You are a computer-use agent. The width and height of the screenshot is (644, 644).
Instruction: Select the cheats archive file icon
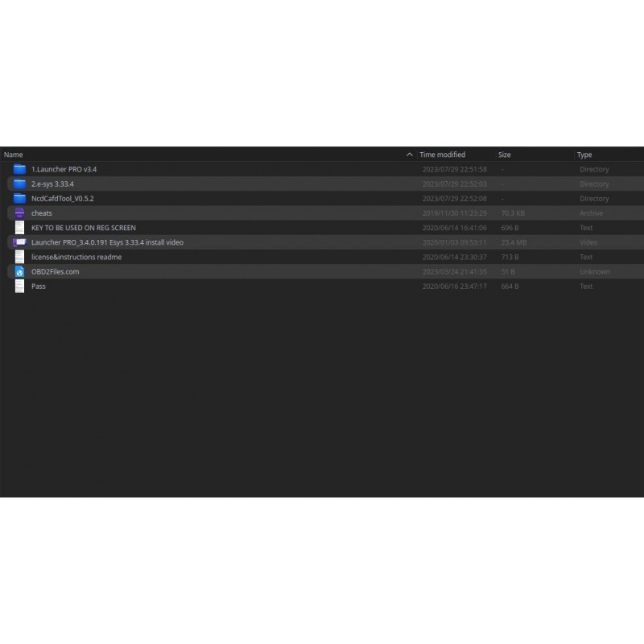(x=19, y=213)
